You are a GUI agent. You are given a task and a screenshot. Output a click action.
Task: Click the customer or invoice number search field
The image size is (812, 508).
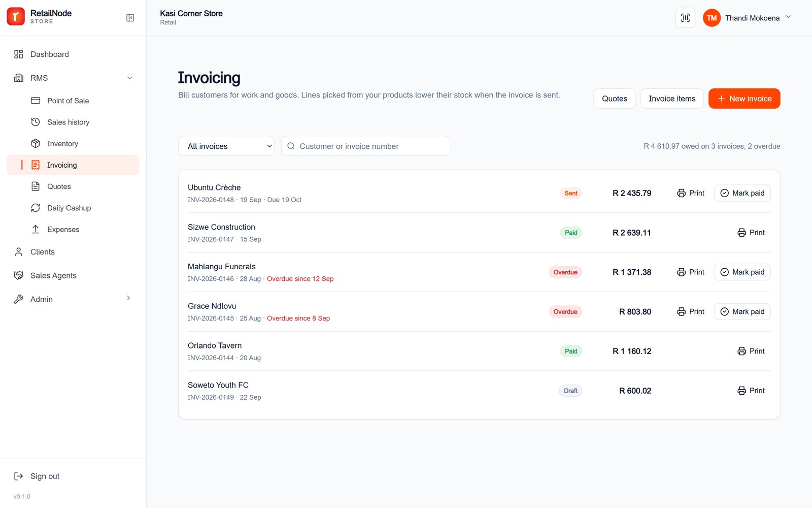365,146
